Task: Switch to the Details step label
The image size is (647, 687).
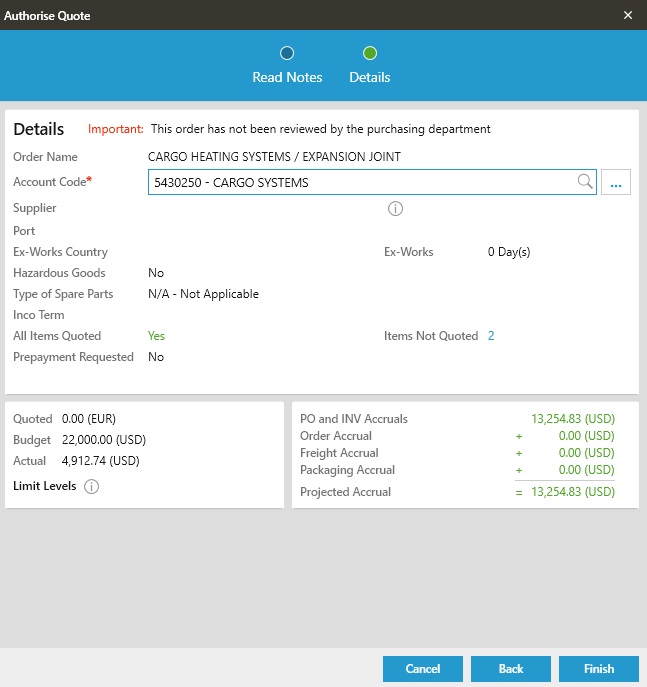Action: [370, 77]
